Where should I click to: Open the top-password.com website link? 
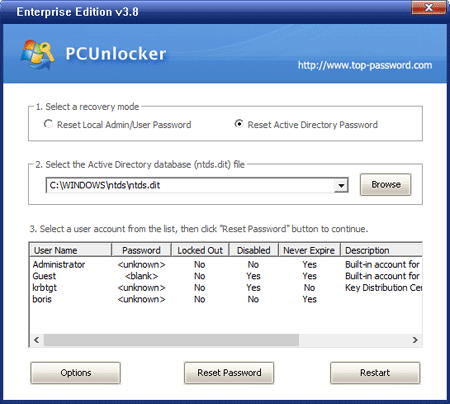[365, 65]
